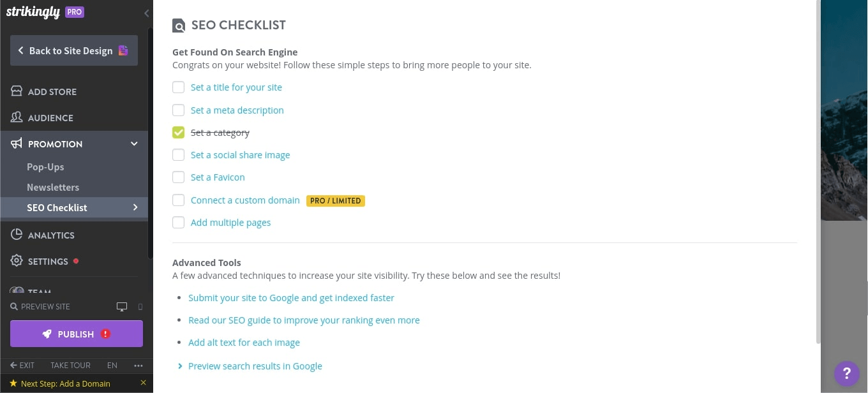Screen dimensions: 868x393
Task: Click the PROMOTION megaphone icon
Action: click(17, 144)
